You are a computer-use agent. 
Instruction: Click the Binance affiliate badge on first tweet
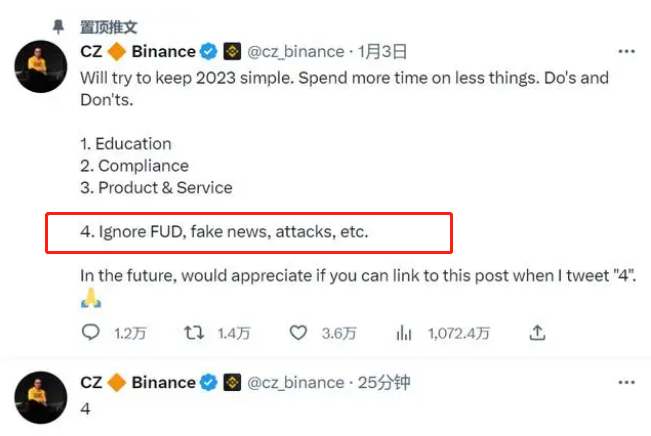click(232, 51)
